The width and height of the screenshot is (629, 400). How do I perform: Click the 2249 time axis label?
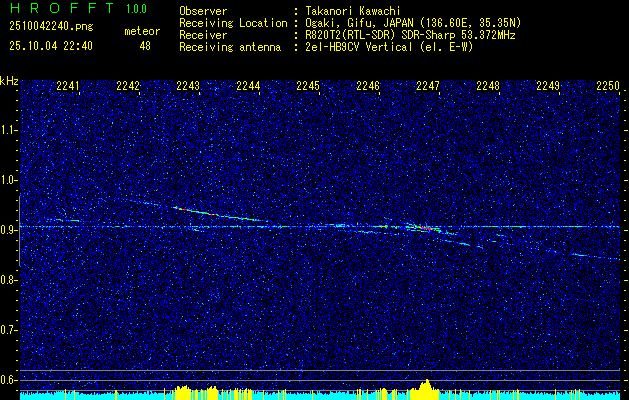pos(548,86)
